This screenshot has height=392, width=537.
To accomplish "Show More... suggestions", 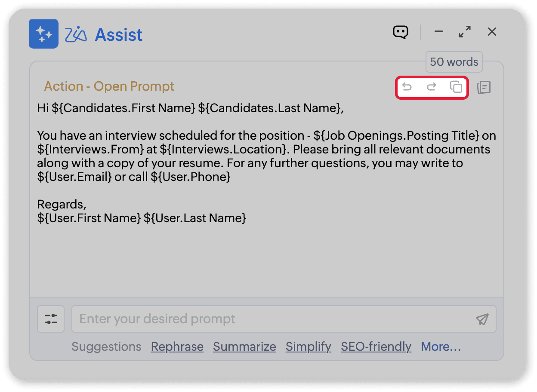I will pyautogui.click(x=441, y=346).
